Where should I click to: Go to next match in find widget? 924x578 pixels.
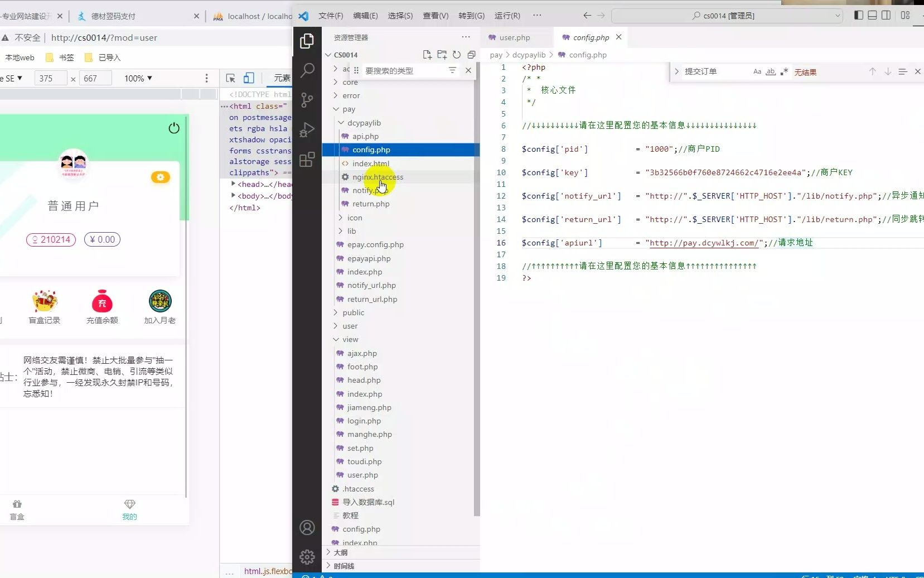[888, 71]
